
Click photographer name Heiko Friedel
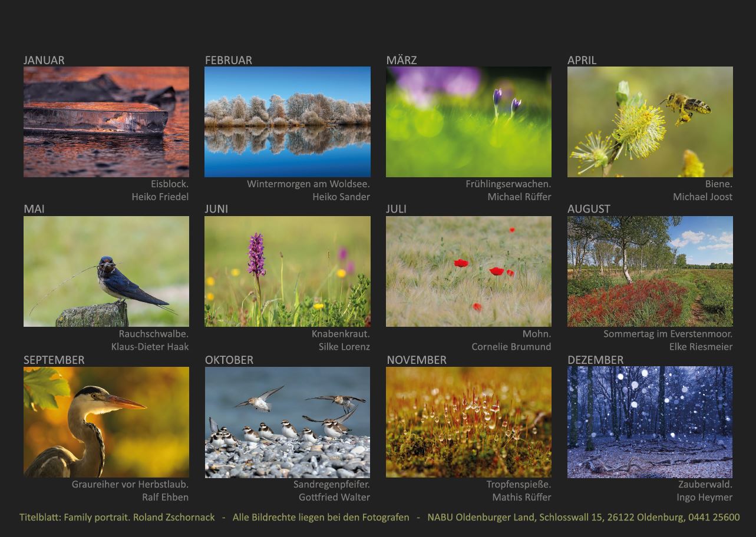pyautogui.click(x=160, y=197)
